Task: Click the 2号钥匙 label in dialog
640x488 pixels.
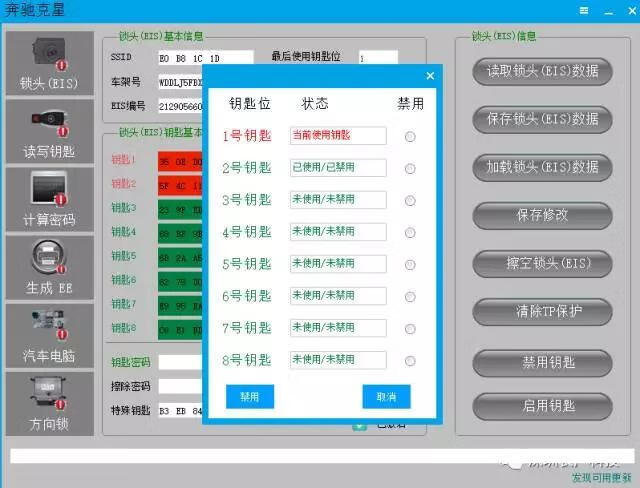Action: (247, 168)
